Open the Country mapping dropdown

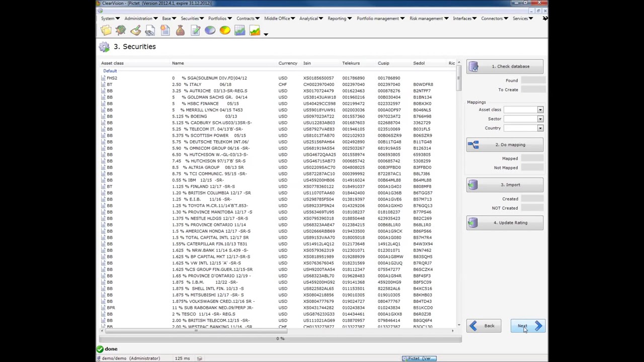coord(540,128)
